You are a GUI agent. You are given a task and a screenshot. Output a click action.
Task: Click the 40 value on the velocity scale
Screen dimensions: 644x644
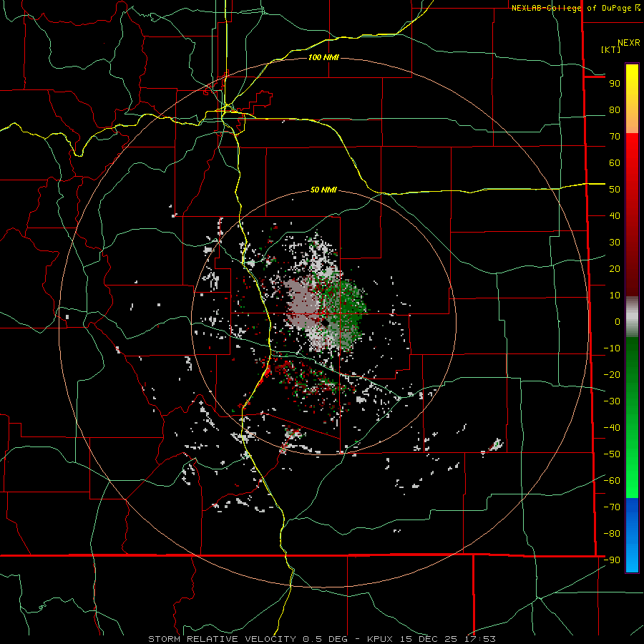tap(615, 216)
